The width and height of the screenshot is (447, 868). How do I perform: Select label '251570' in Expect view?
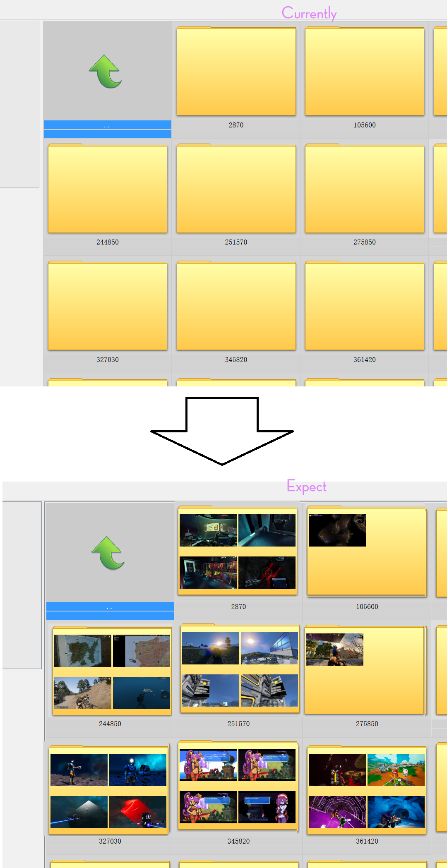pos(238,724)
